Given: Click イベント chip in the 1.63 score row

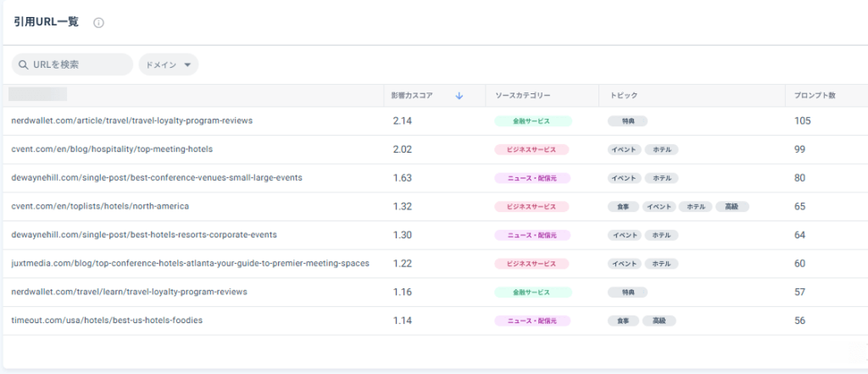Looking at the screenshot, I should coord(625,178).
